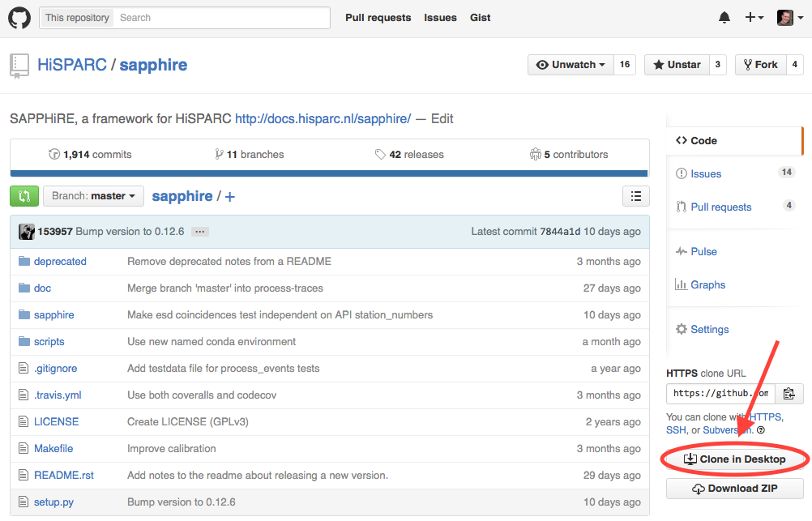Open sapphire breadcrumb path link
This screenshot has height=521, width=812.
pyautogui.click(x=182, y=196)
